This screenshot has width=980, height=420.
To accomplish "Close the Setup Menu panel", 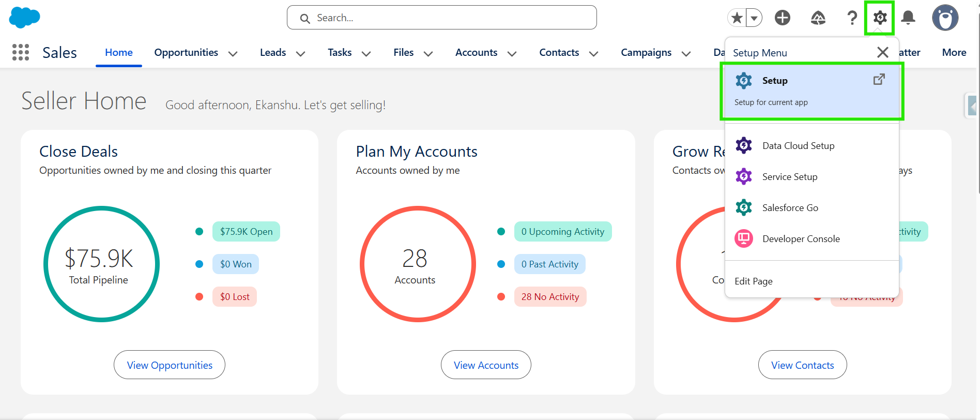I will pyautogui.click(x=883, y=52).
